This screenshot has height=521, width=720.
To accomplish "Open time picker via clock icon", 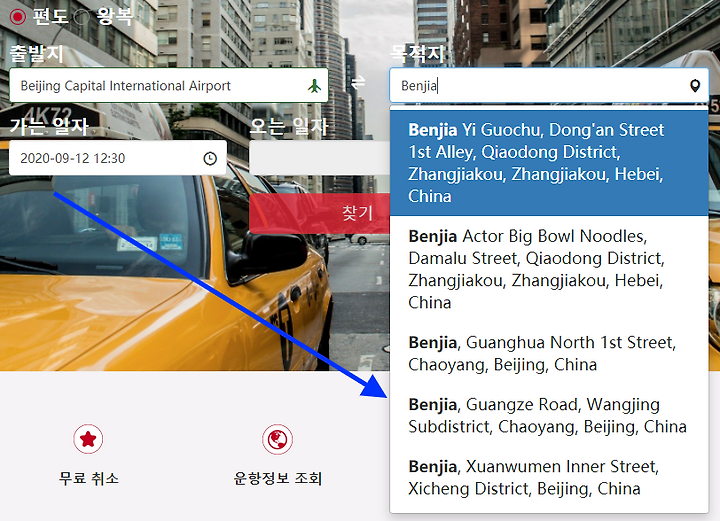I will pos(210,158).
